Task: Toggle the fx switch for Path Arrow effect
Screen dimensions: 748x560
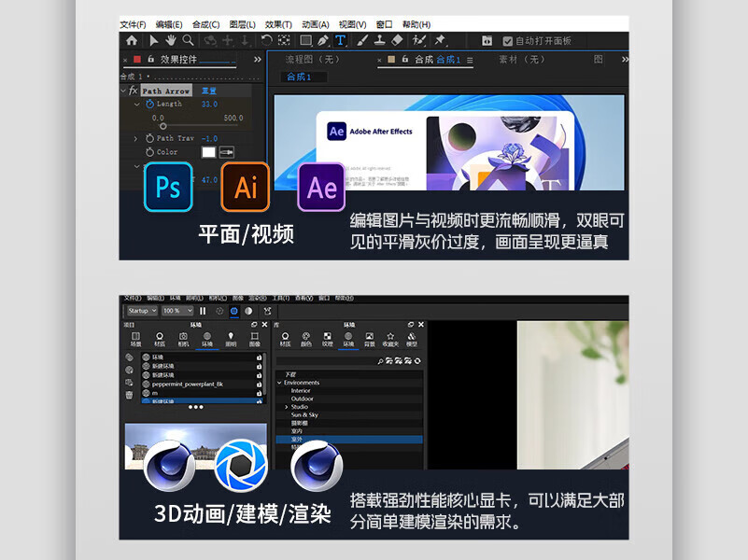Action: point(134,91)
